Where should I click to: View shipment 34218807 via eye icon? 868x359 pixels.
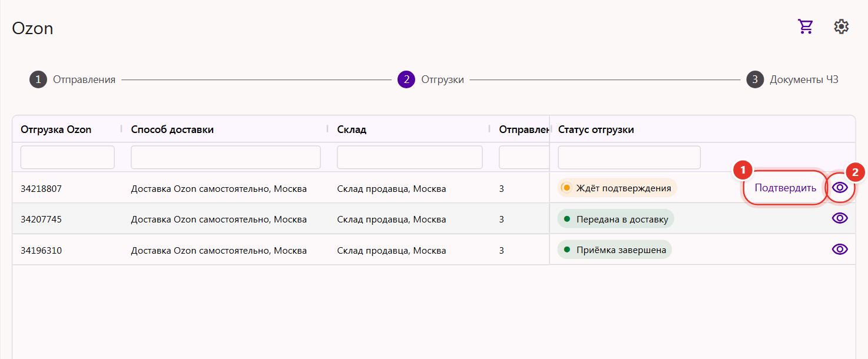pyautogui.click(x=840, y=188)
